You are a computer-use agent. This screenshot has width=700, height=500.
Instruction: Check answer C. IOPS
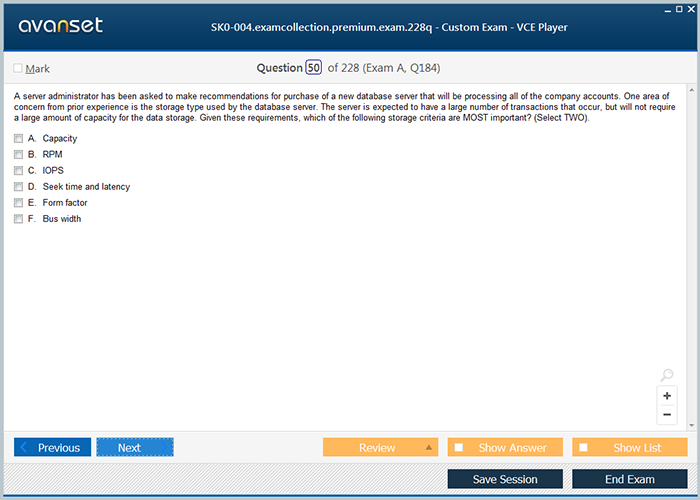[x=18, y=171]
